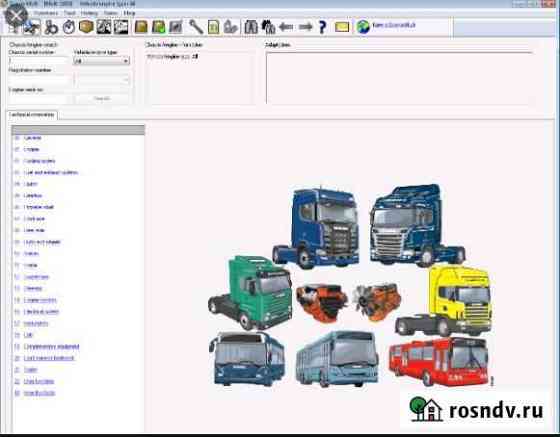Click the globe internet icon
The image size is (560, 437).
[x=363, y=27]
